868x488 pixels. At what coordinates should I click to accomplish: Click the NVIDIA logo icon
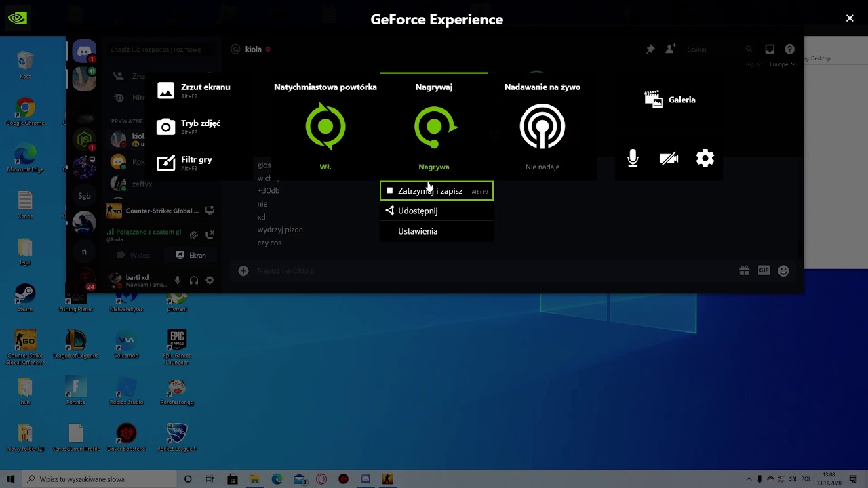coord(18,18)
